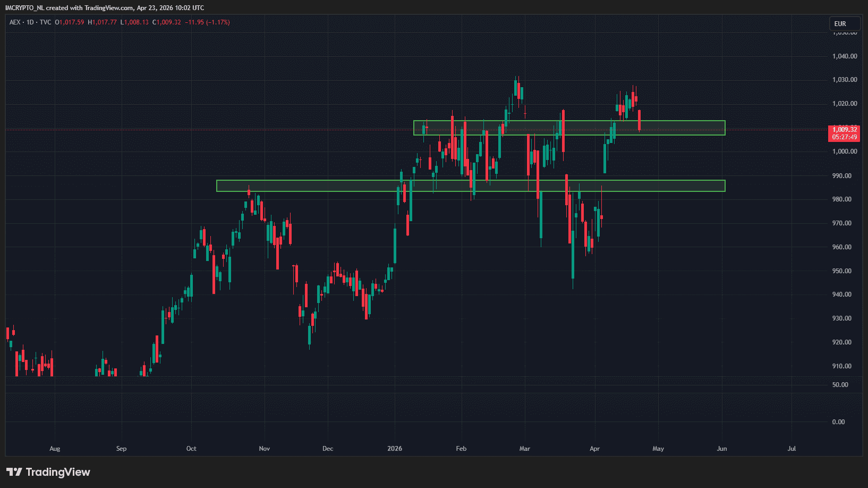
Task: Click the Jul label on time axis
Action: (x=792, y=449)
